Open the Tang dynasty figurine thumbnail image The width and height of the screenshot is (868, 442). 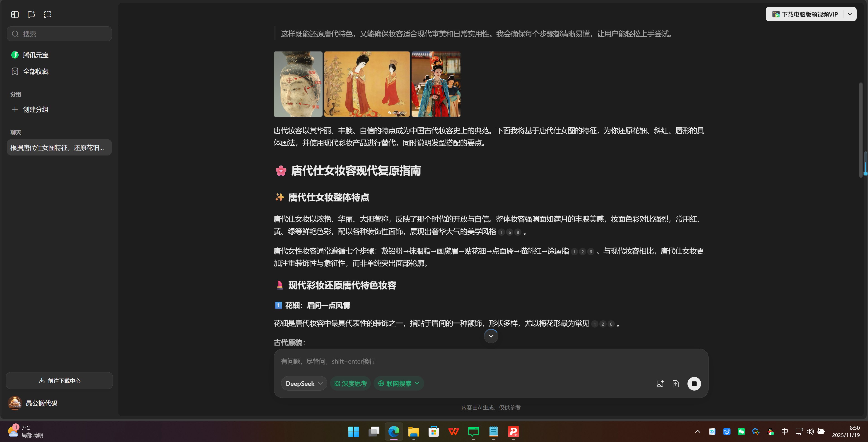298,84
